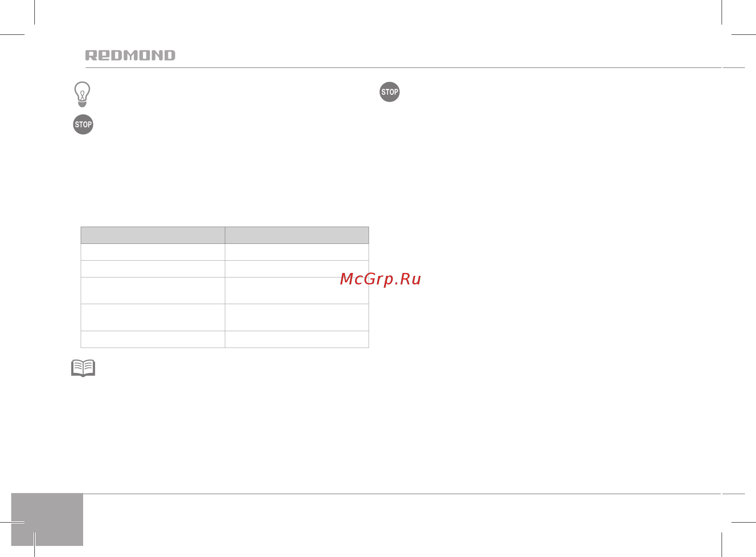Select the left cell of the fourth, taller row
Image resolution: width=756 pixels, height=557 pixels.
tap(153, 317)
